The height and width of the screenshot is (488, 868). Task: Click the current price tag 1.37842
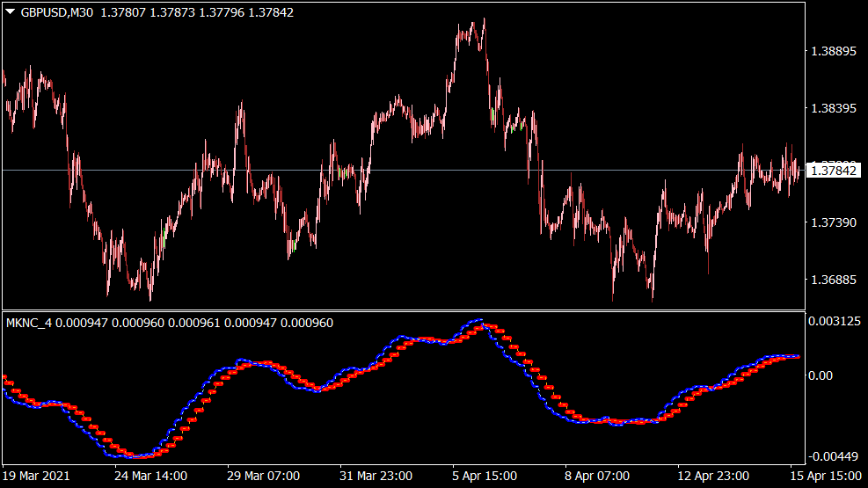pyautogui.click(x=835, y=170)
